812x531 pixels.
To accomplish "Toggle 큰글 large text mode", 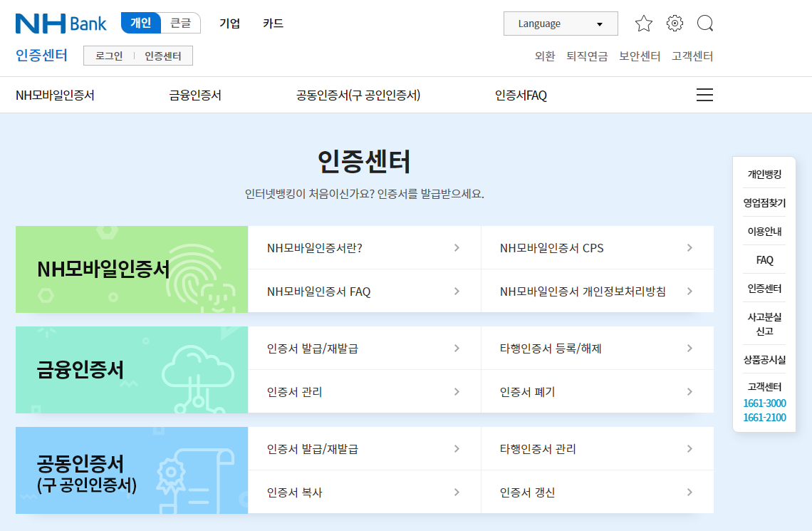I will pyautogui.click(x=181, y=23).
